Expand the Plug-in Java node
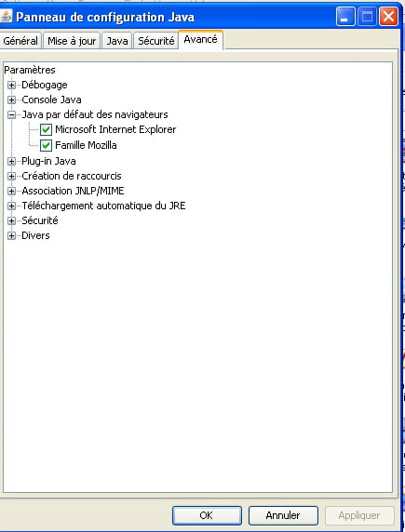Image resolution: width=405 pixels, height=532 pixels. tap(11, 161)
